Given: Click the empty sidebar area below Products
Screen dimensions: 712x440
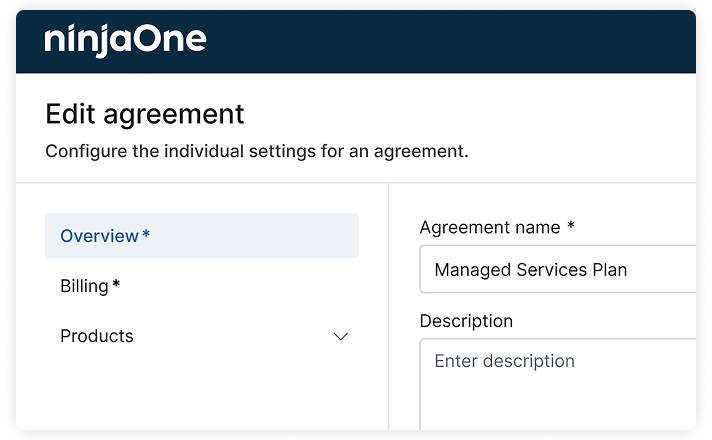Looking at the screenshot, I should (200, 395).
